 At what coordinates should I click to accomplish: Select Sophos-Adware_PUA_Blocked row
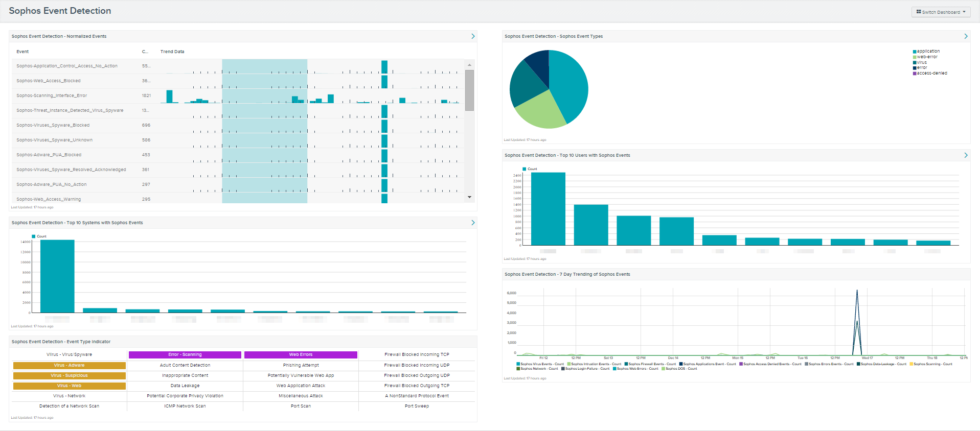coord(238,155)
